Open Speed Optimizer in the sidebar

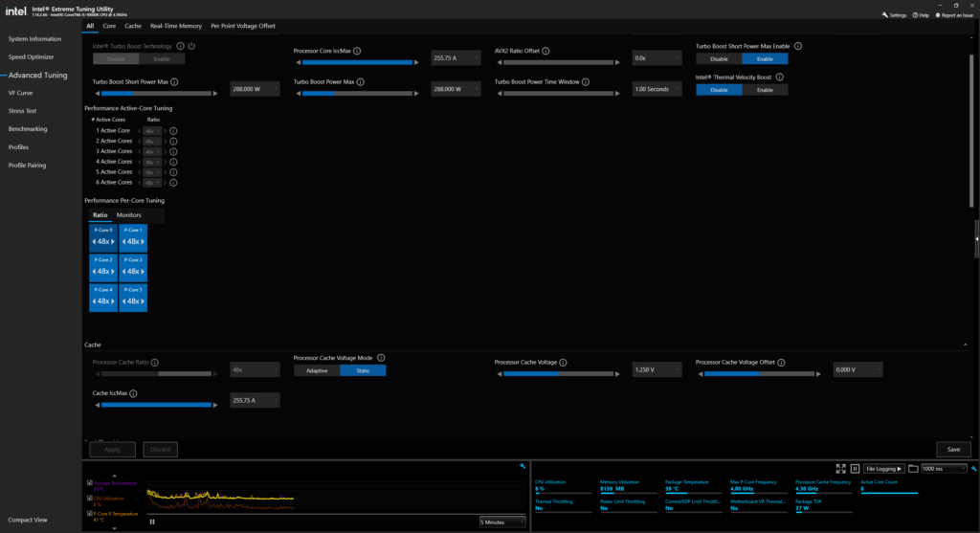[x=32, y=56]
